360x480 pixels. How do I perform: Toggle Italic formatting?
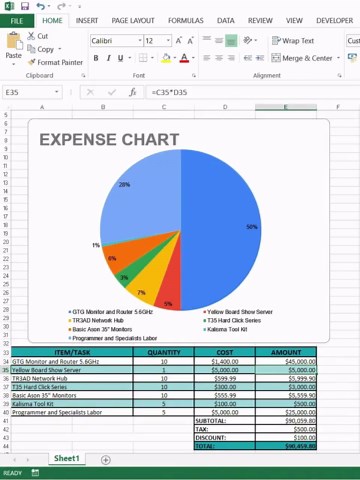click(x=108, y=58)
